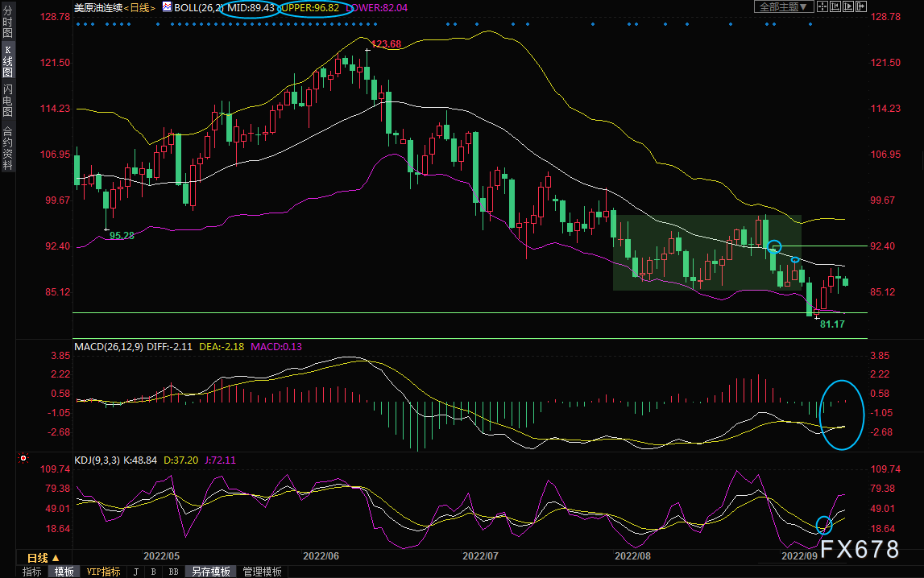Click 另存模板 to save template
Screen dimensions: 924x578
(210, 572)
